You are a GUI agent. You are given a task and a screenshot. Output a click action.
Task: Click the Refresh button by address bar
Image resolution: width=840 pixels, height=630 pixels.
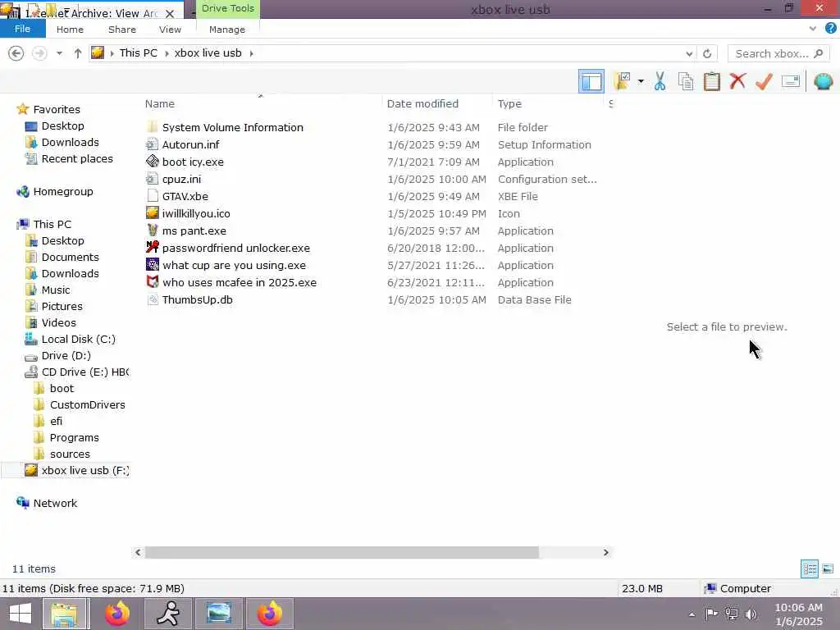pos(707,53)
